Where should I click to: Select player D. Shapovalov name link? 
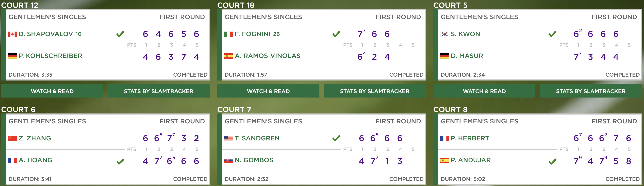[x=46, y=34]
